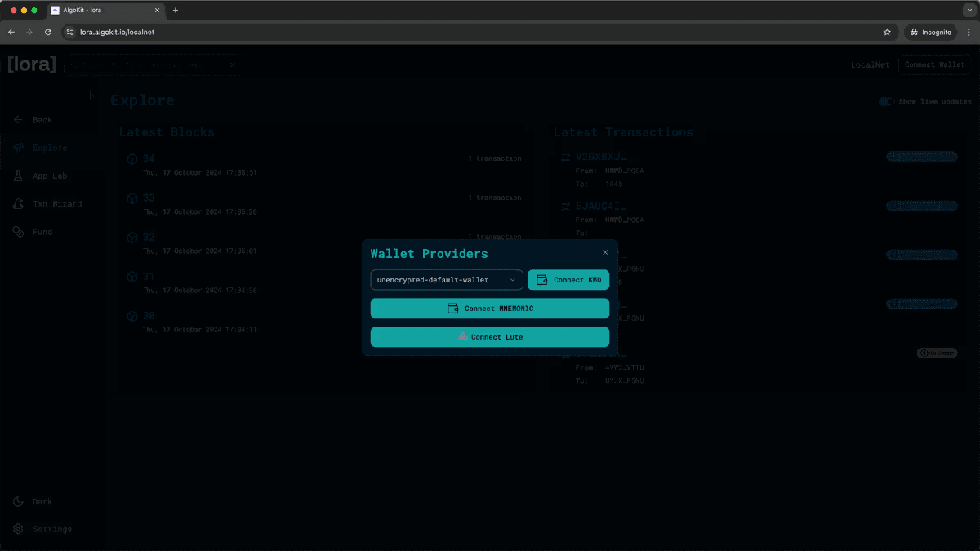Collapse the sidebar with the panel icon
Viewport: 980px width, 551px height.
(x=91, y=96)
